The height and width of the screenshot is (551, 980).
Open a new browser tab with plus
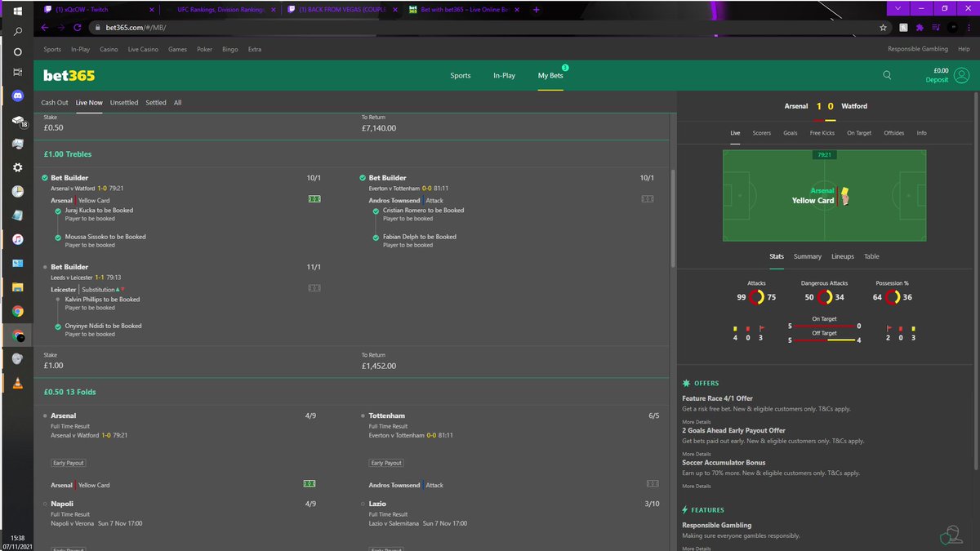(536, 10)
